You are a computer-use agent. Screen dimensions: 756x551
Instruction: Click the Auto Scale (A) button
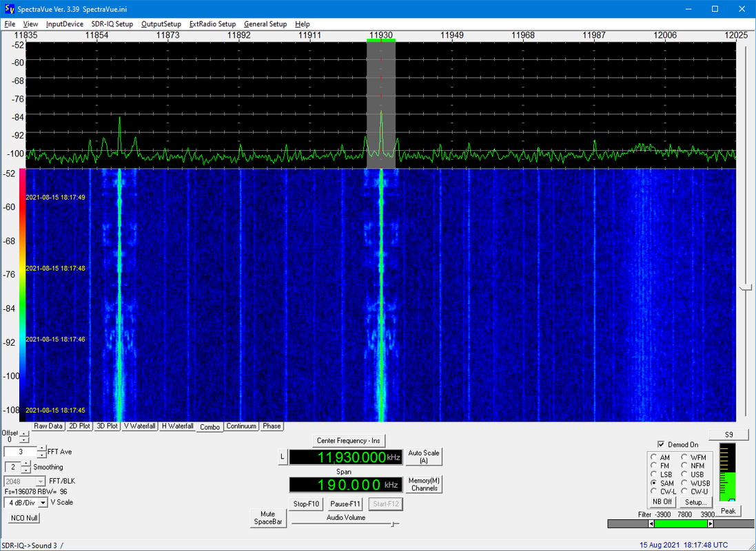click(424, 457)
